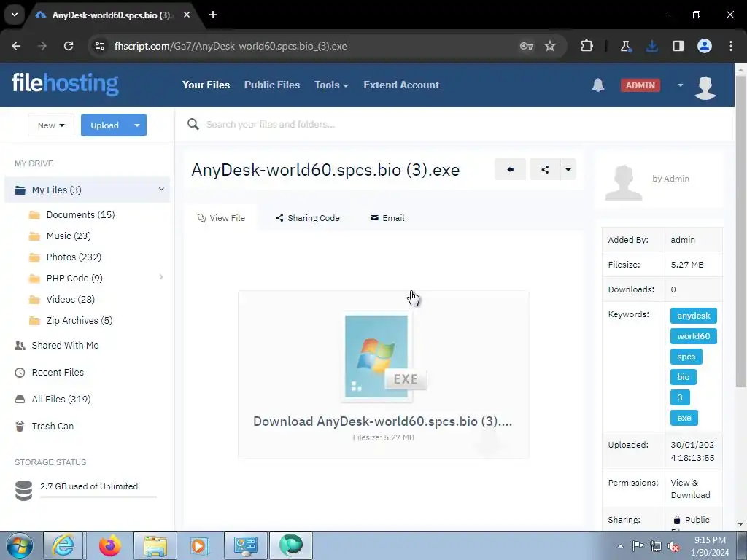Collapse the My Files (3) tree
Viewport: 747px width, 560px height.
coord(161,190)
